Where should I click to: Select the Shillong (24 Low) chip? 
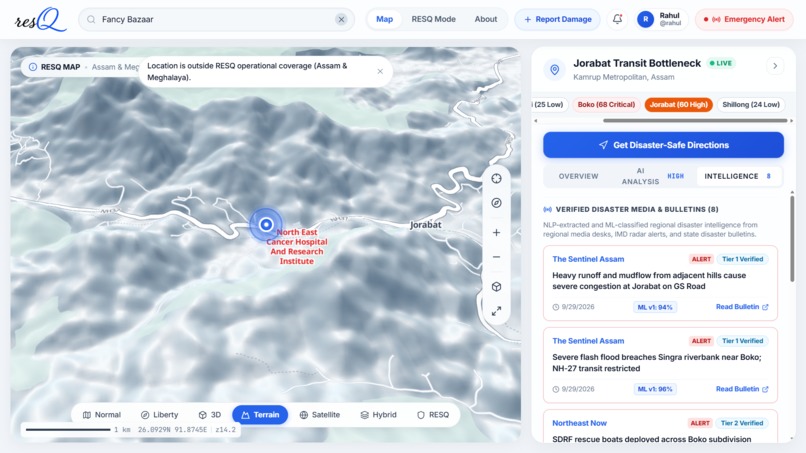point(750,104)
